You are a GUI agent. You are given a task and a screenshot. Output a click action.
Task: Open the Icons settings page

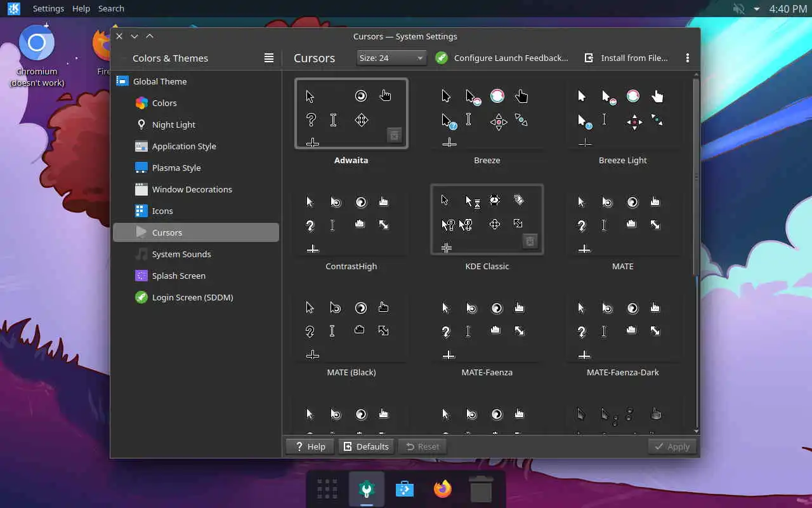point(196,211)
